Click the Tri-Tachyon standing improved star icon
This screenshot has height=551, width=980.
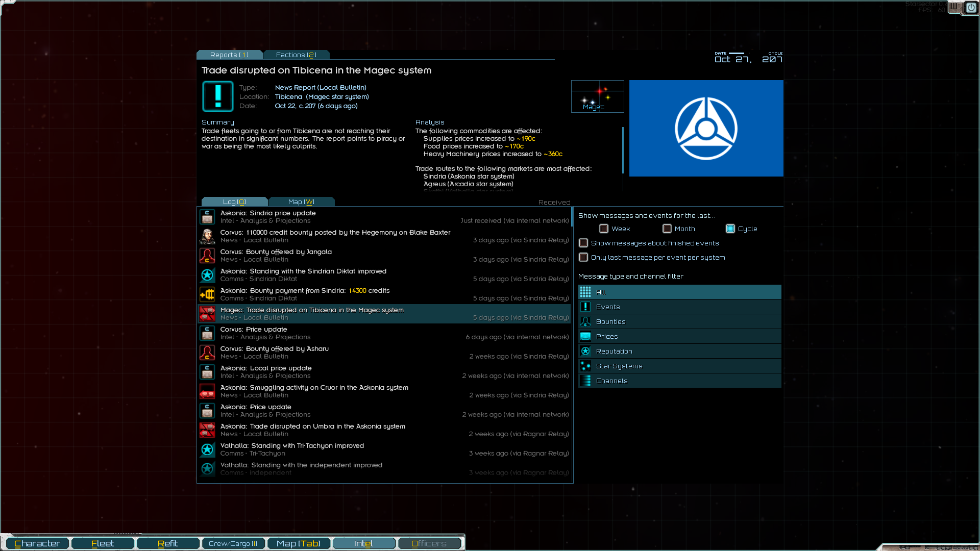[207, 449]
